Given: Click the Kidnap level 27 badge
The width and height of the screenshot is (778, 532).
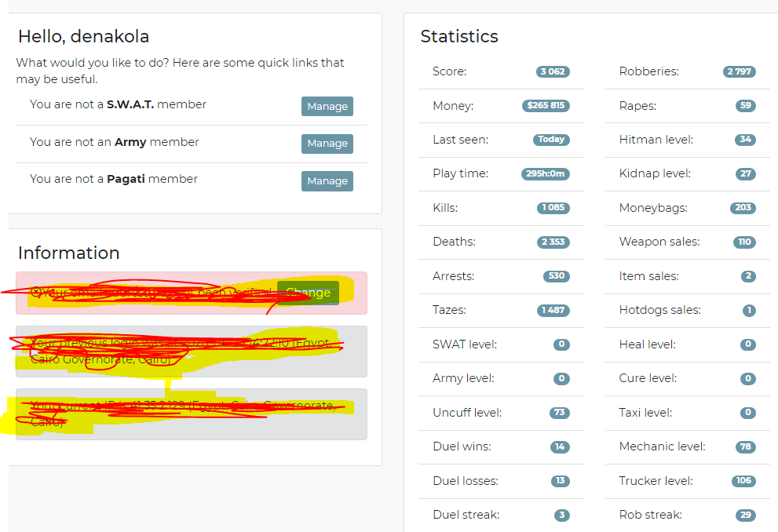Looking at the screenshot, I should point(746,173).
